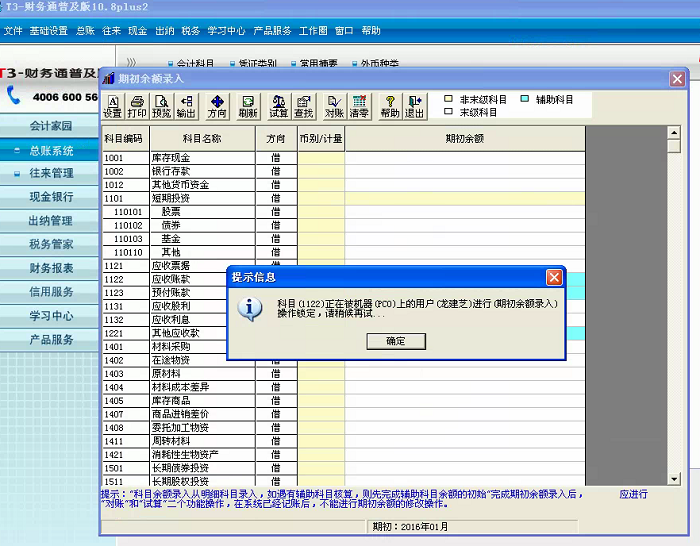Click the 期初余额 cell for 库存现金
Viewport: 700px width, 546px height.
(465, 158)
